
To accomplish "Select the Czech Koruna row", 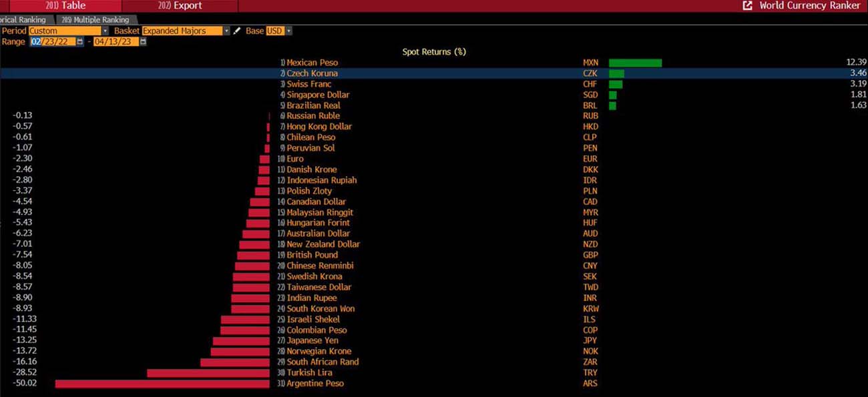I will (434, 73).
